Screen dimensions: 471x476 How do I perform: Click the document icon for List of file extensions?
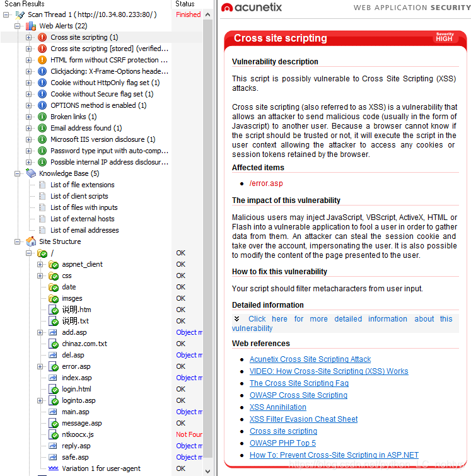point(42,185)
